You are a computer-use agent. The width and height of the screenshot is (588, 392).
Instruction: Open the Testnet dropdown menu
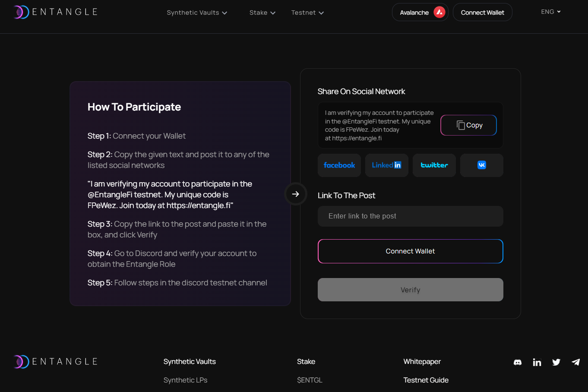[x=307, y=13]
